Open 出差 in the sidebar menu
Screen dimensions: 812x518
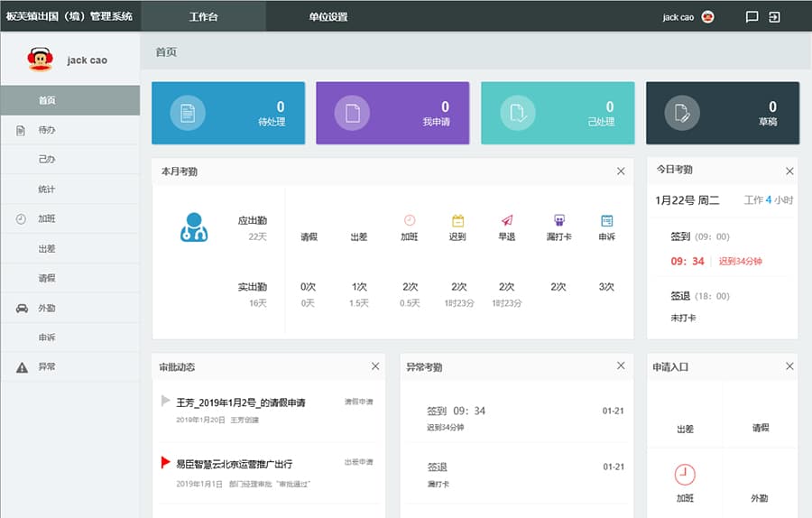click(69, 249)
